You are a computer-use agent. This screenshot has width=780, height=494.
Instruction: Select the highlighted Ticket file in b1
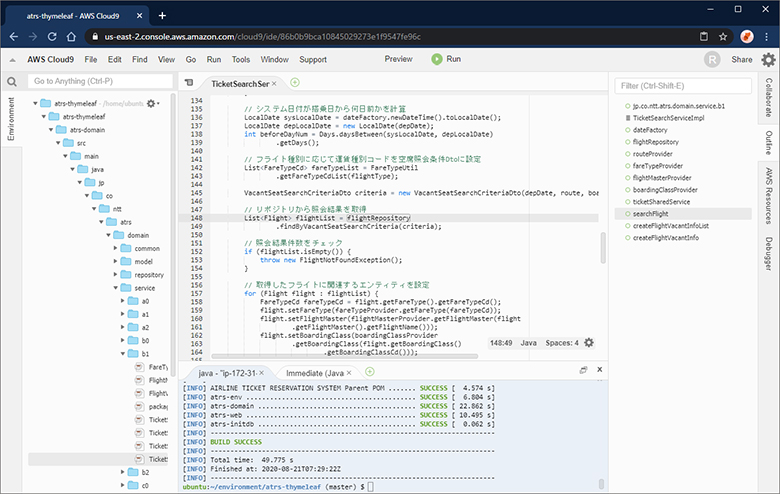tap(98, 459)
